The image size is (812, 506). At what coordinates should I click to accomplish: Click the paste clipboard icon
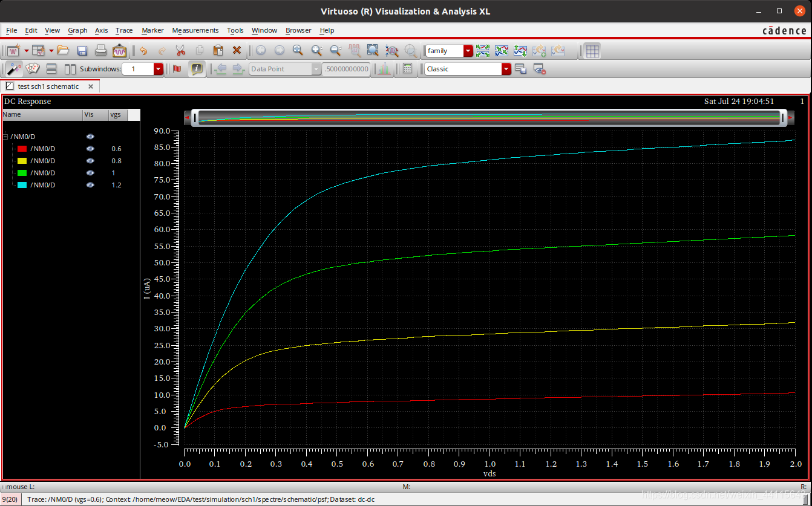click(x=218, y=51)
